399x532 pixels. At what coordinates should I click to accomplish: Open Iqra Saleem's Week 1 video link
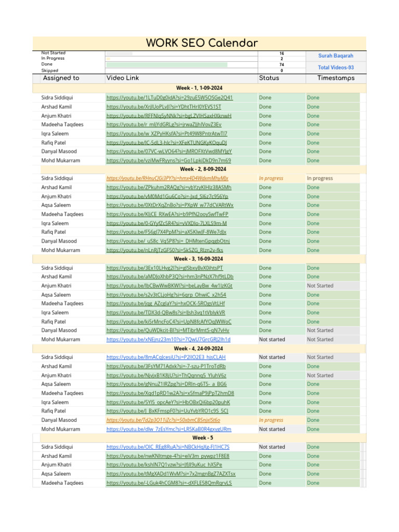167,134
